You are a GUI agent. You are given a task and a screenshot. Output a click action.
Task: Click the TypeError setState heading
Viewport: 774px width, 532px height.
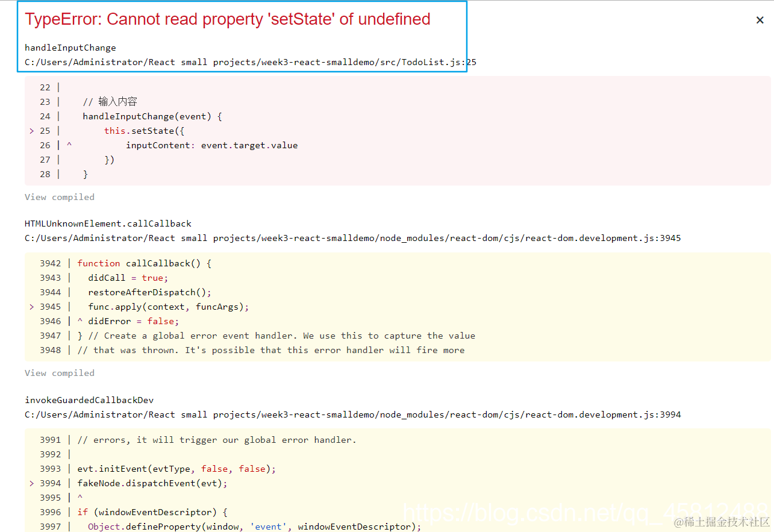(228, 19)
